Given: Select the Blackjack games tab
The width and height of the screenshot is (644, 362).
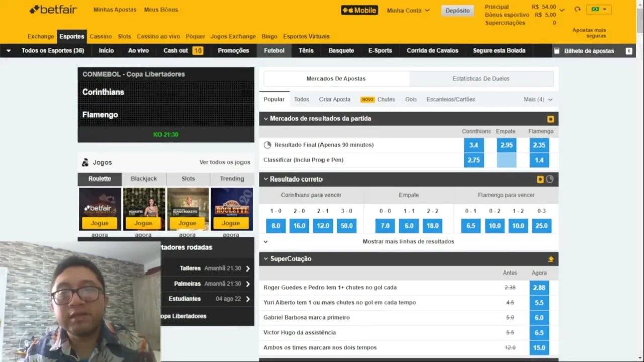Looking at the screenshot, I should tap(144, 179).
